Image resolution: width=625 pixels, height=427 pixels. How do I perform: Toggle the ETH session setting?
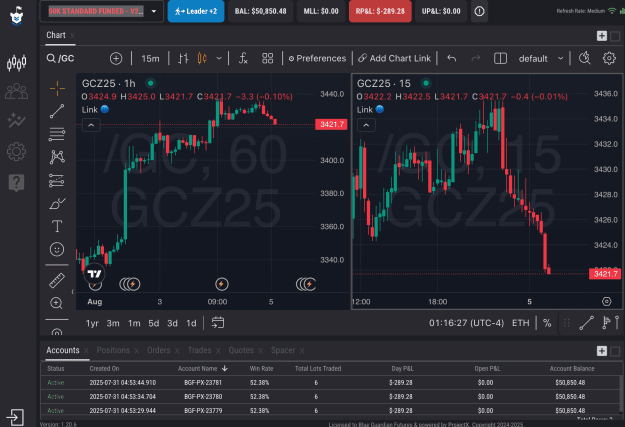(x=521, y=323)
